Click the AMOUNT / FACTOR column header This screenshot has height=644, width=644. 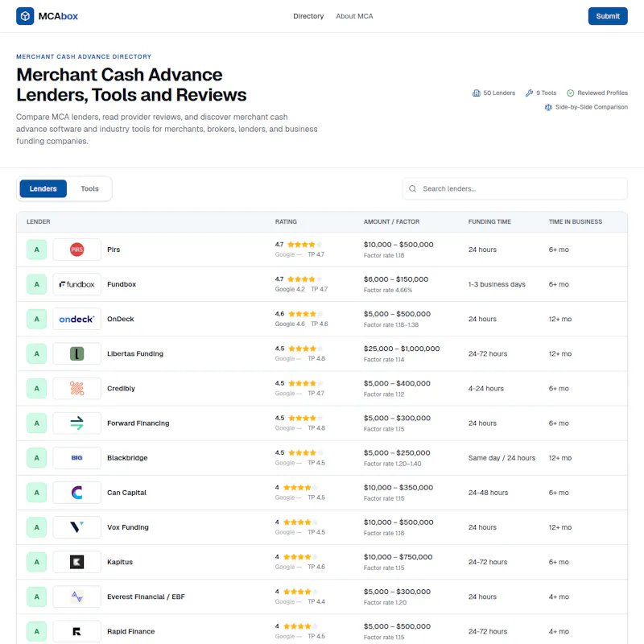[391, 222]
